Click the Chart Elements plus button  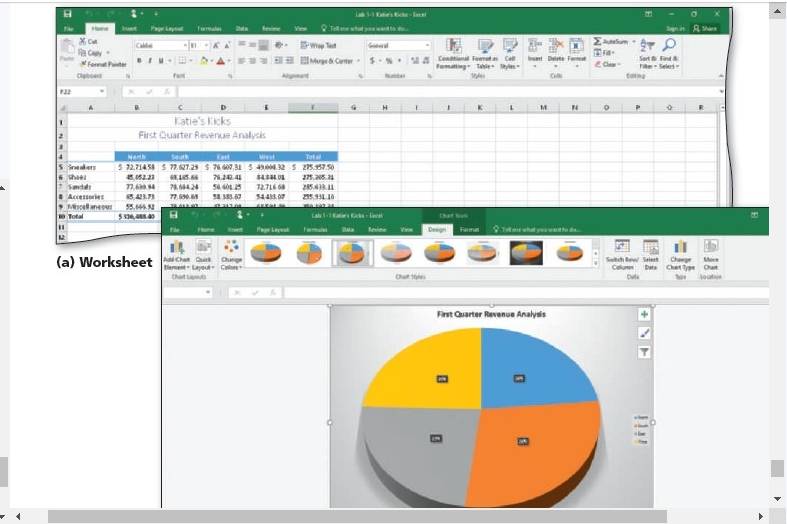point(644,315)
